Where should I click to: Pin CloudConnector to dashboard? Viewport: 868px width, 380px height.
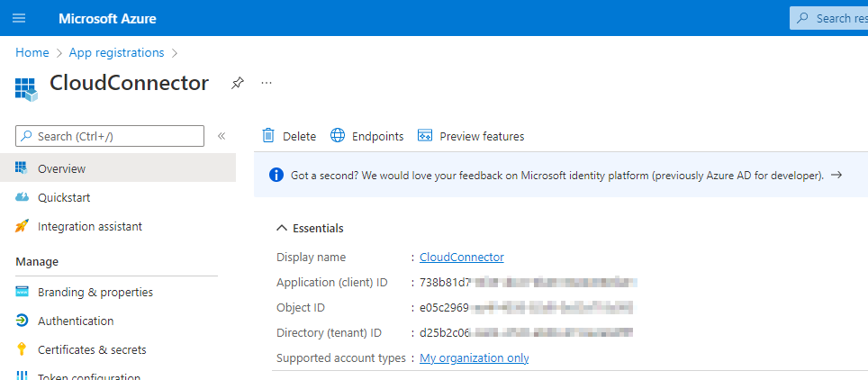[238, 83]
